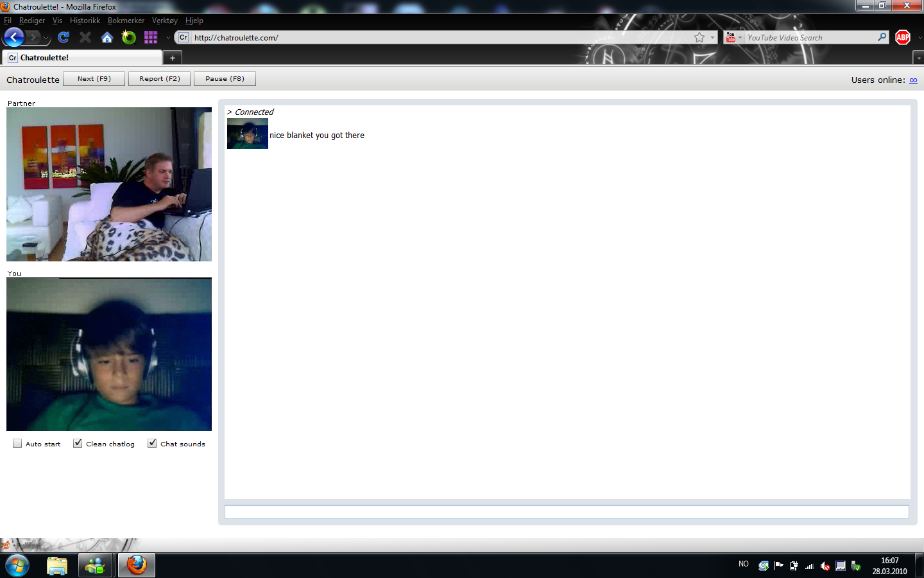Open the Vis menu

pyautogui.click(x=57, y=21)
